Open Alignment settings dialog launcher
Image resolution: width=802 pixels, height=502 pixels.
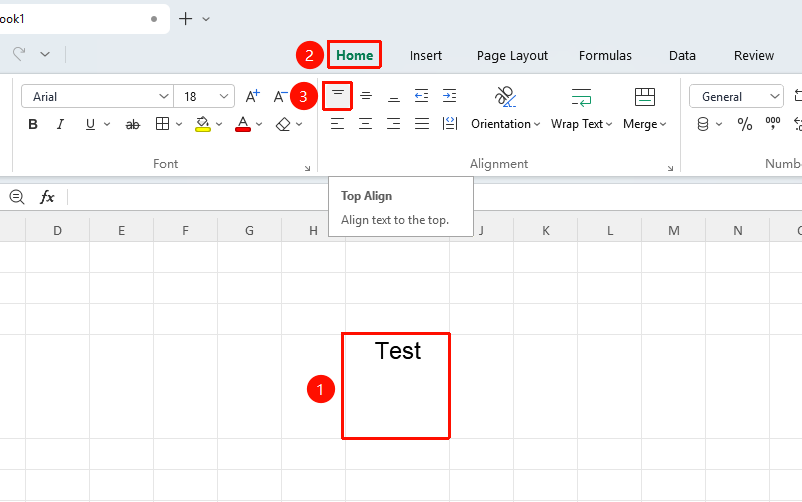click(670, 168)
